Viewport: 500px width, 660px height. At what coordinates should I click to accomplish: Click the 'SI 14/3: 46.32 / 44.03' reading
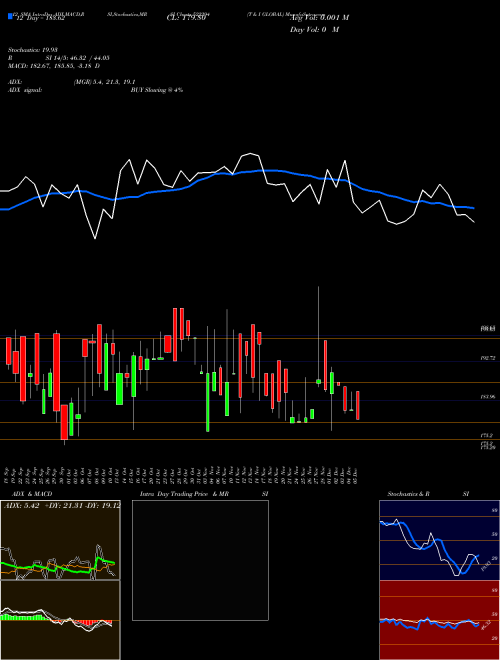pos(75,58)
